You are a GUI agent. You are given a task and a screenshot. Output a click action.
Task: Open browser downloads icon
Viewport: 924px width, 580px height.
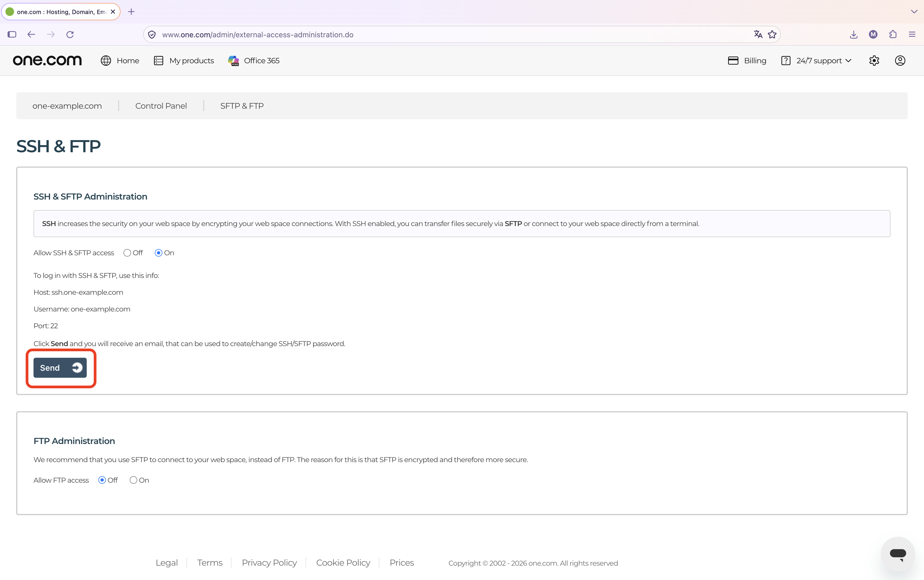click(853, 35)
